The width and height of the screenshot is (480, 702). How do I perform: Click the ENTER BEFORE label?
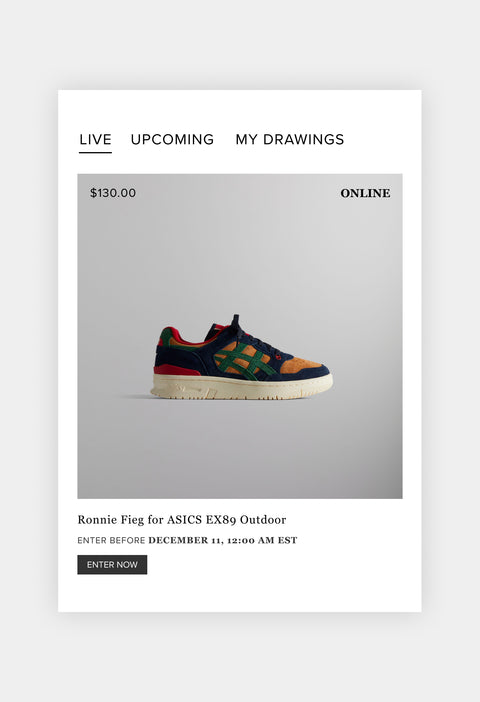(111, 540)
